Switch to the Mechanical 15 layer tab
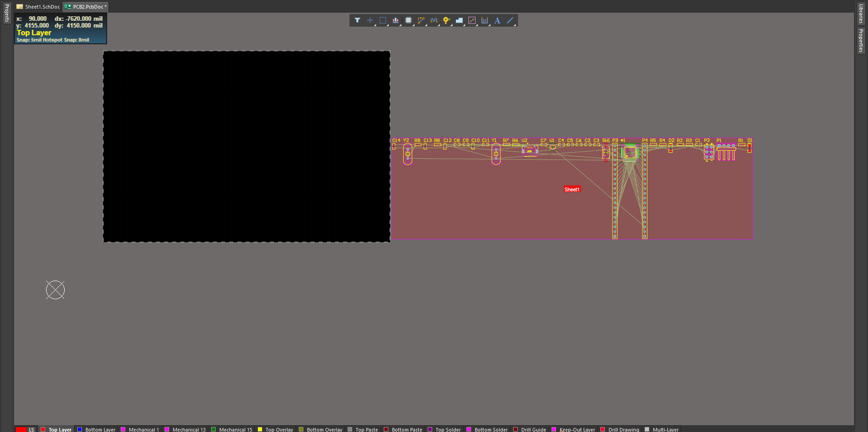 point(232,429)
